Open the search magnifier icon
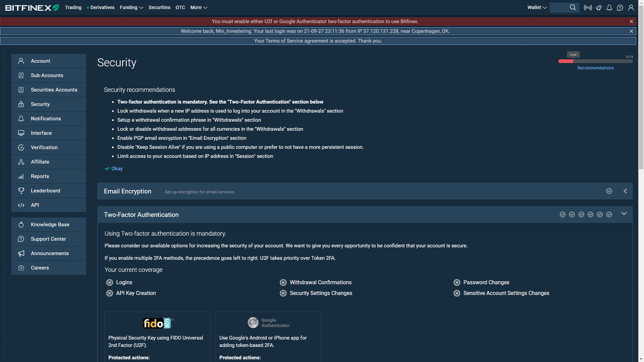The image size is (644, 362). coord(573,7)
